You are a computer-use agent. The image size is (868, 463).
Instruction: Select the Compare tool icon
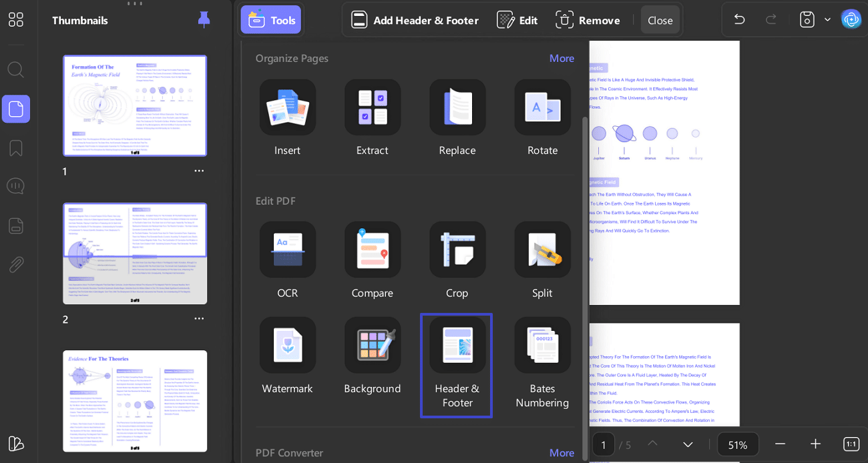(372, 250)
